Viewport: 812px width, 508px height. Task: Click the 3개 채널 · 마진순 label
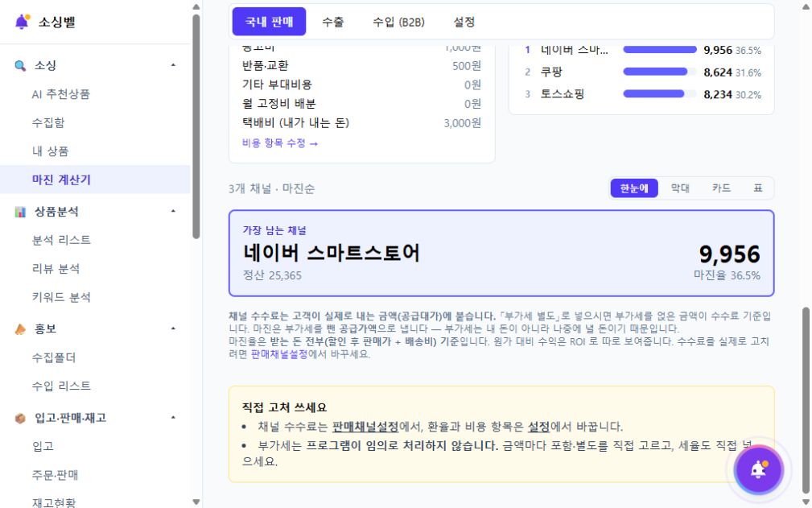tap(271, 189)
